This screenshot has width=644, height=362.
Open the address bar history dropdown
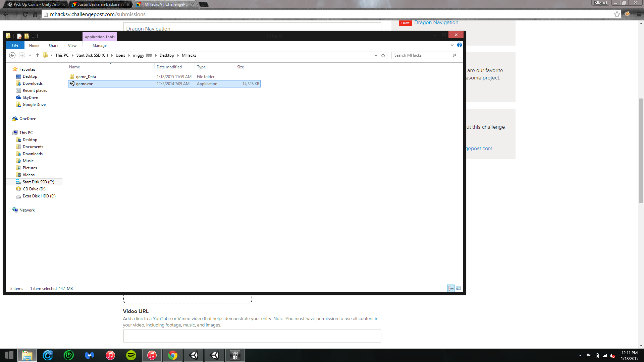click(376, 55)
